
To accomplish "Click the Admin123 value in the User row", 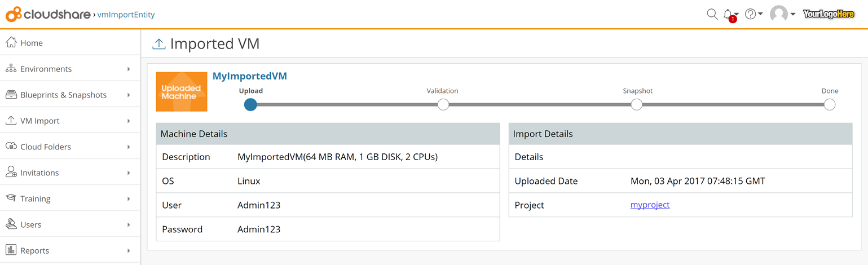I will coord(259,205).
